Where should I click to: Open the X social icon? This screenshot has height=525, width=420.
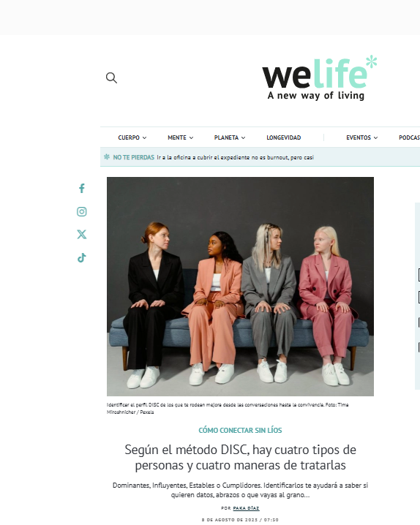click(x=82, y=235)
